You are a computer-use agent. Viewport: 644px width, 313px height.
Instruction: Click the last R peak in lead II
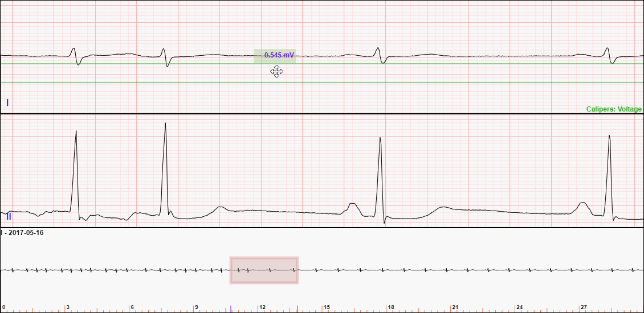[x=609, y=137]
